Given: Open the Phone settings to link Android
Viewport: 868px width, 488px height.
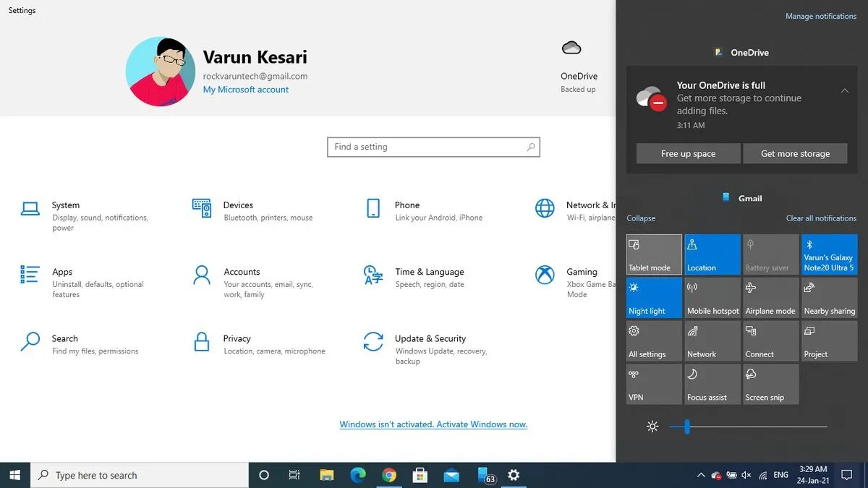Looking at the screenshot, I should coord(407,205).
